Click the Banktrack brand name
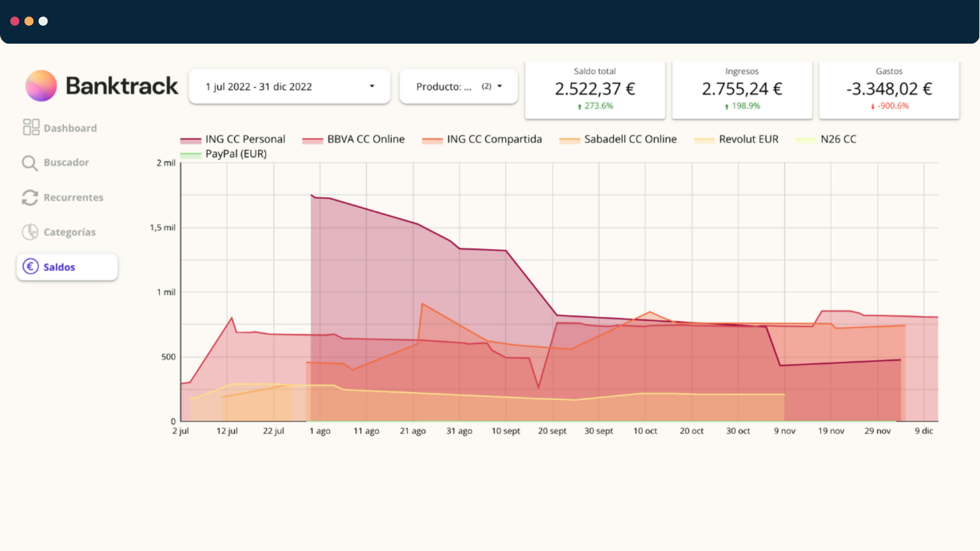The image size is (980, 551). (122, 86)
